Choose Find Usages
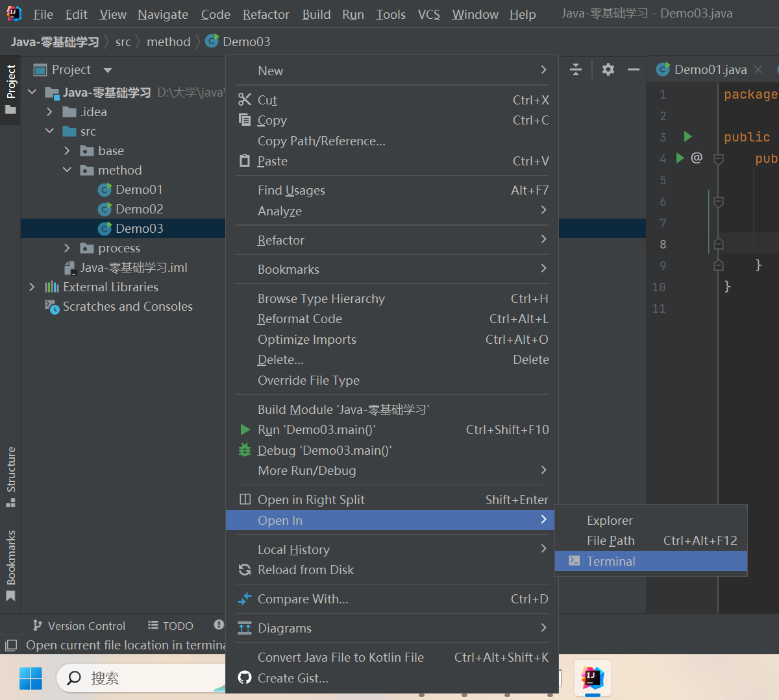Image resolution: width=779 pixels, height=700 pixels. click(391, 190)
